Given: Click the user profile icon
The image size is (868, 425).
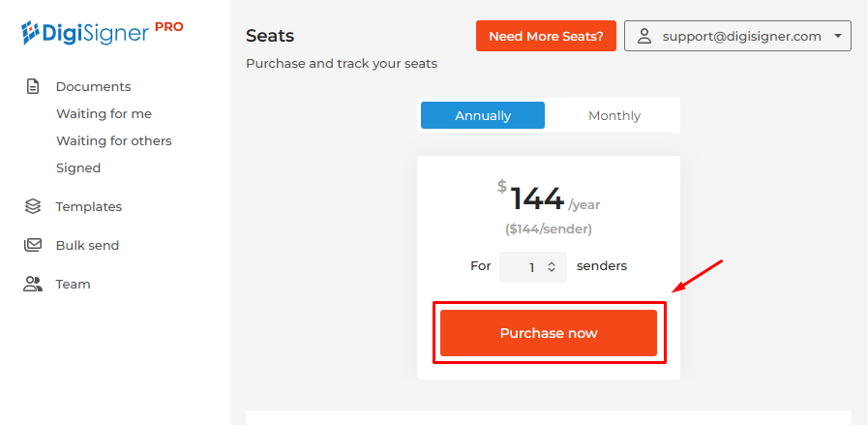Looking at the screenshot, I should tap(644, 36).
